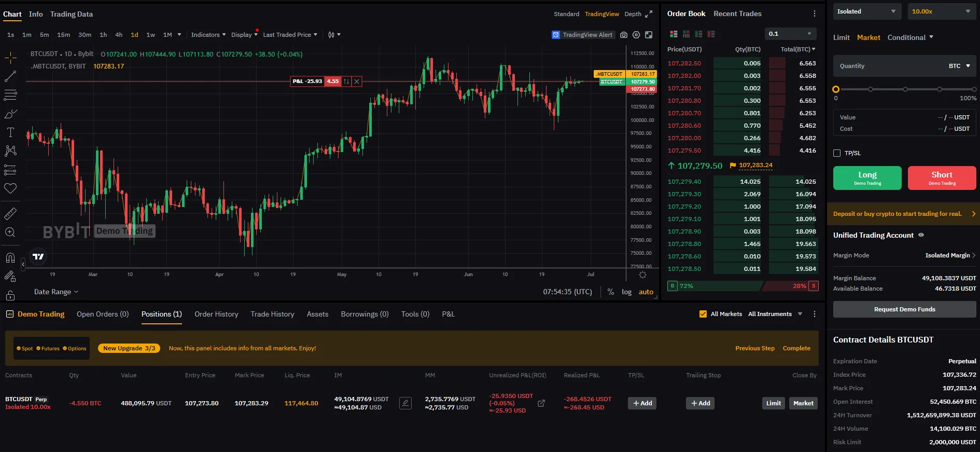
Task: Click the TradingView logo badge
Action: pyautogui.click(x=38, y=256)
